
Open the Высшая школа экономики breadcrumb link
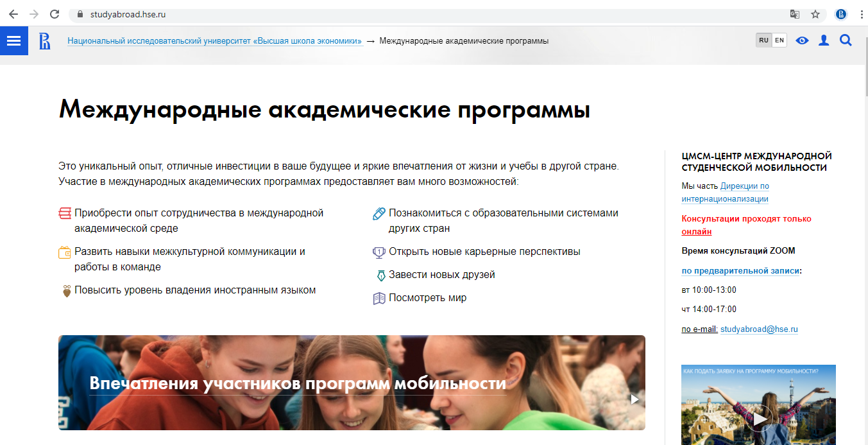(215, 41)
